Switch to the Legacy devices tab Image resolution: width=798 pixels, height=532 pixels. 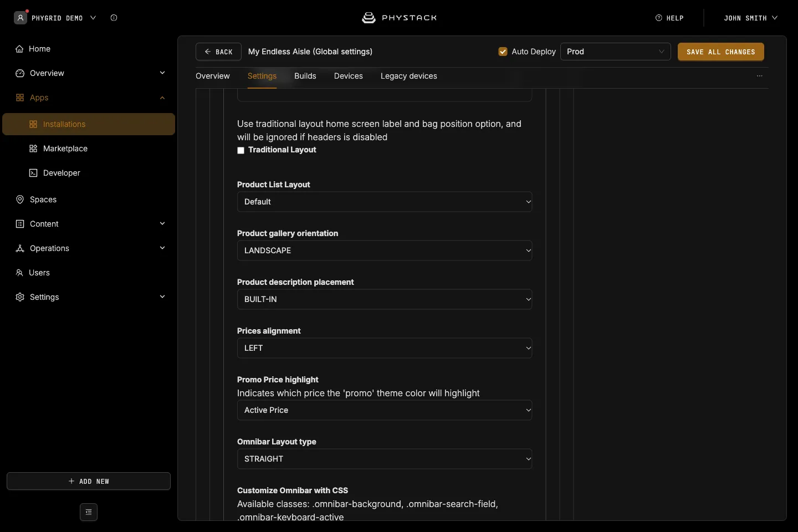click(409, 76)
